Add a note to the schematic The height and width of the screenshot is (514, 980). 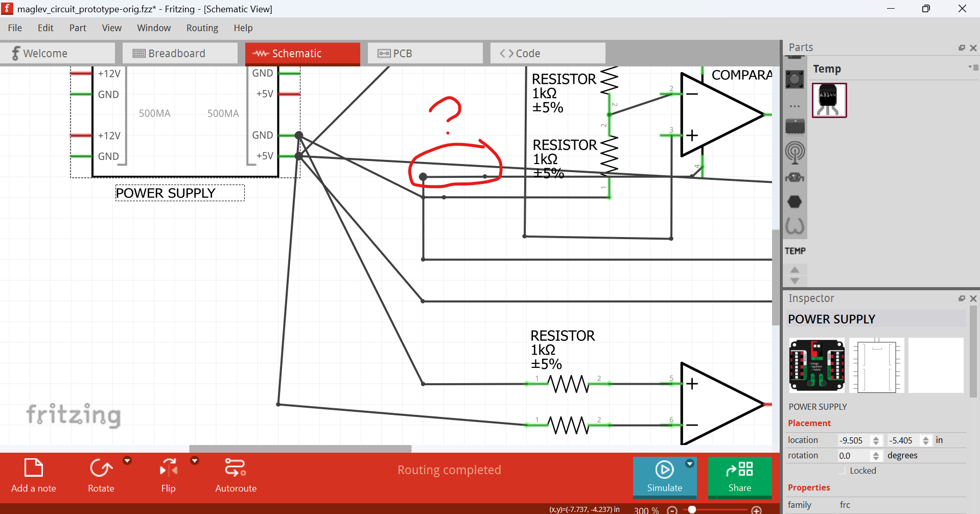pyautogui.click(x=34, y=476)
